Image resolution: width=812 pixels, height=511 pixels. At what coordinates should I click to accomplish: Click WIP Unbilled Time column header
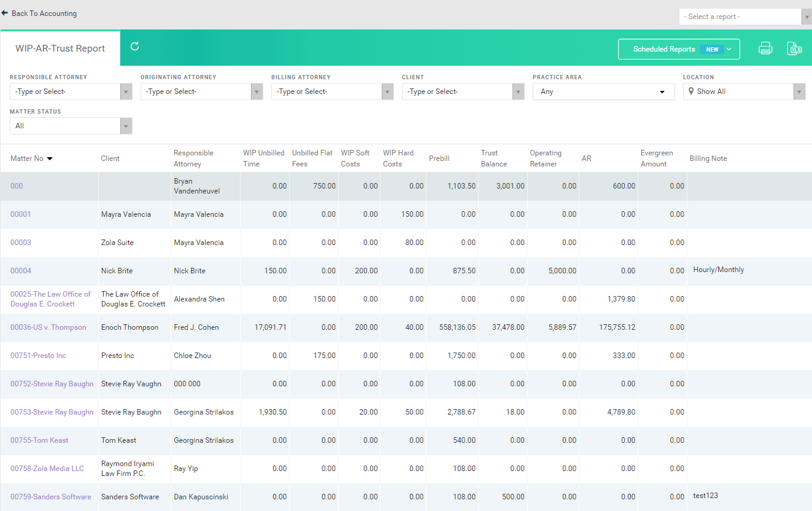pyautogui.click(x=264, y=158)
